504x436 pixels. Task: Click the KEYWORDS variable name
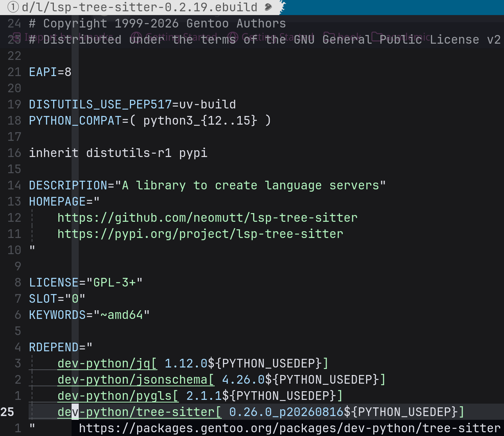pyautogui.click(x=58, y=315)
